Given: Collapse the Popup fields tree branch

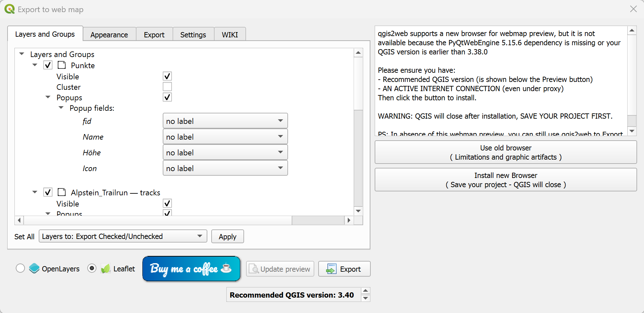Looking at the screenshot, I should click(61, 108).
